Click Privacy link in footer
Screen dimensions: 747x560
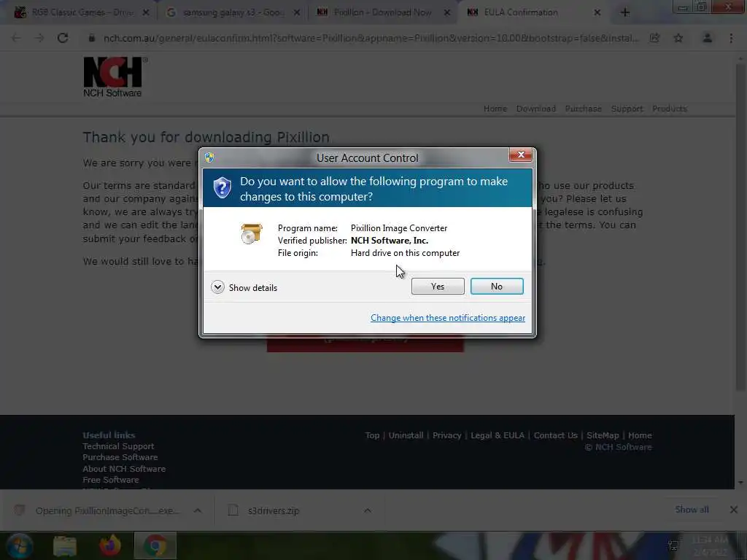click(447, 435)
